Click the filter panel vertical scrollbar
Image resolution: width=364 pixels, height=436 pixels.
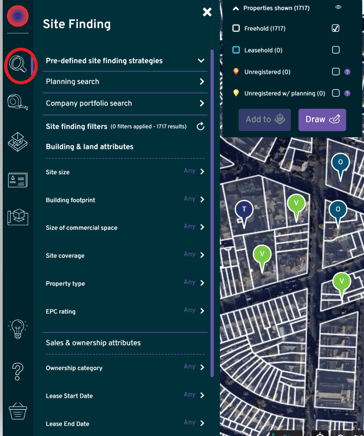(212, 213)
